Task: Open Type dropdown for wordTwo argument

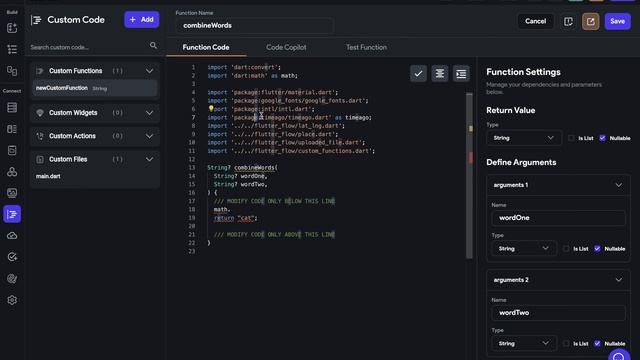Action: coord(524,343)
